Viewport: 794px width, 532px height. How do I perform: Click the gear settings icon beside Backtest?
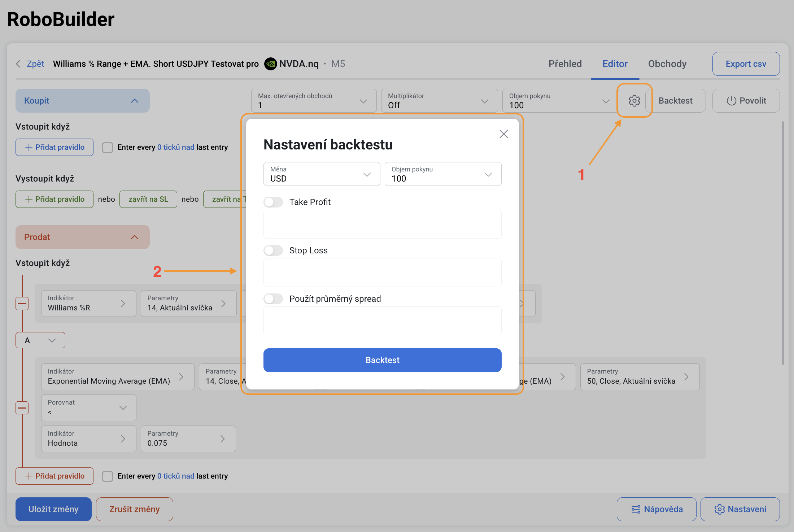pyautogui.click(x=634, y=101)
